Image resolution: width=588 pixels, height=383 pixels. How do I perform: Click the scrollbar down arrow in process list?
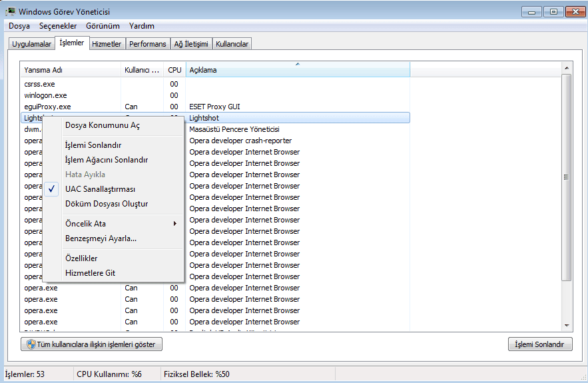tap(567, 325)
